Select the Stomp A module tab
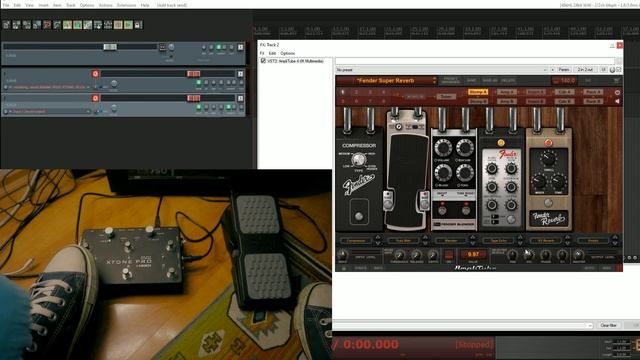This screenshot has height=360, width=640. tap(478, 92)
